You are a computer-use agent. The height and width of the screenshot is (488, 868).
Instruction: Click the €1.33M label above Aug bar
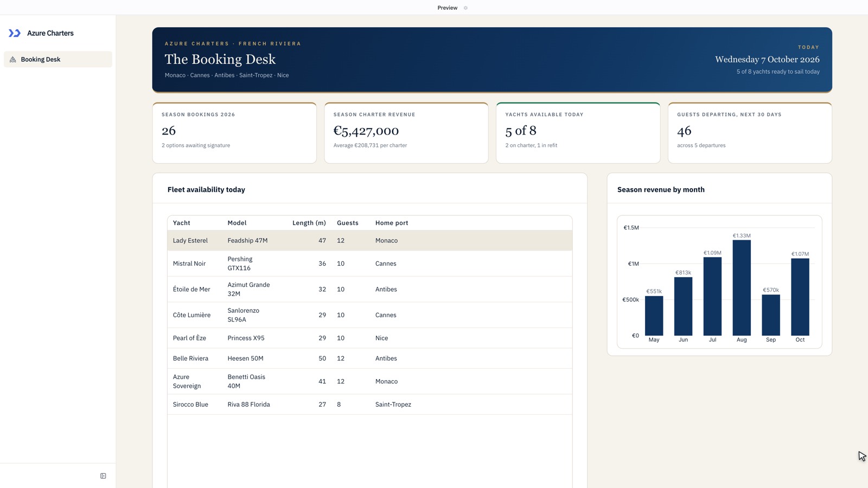742,236
